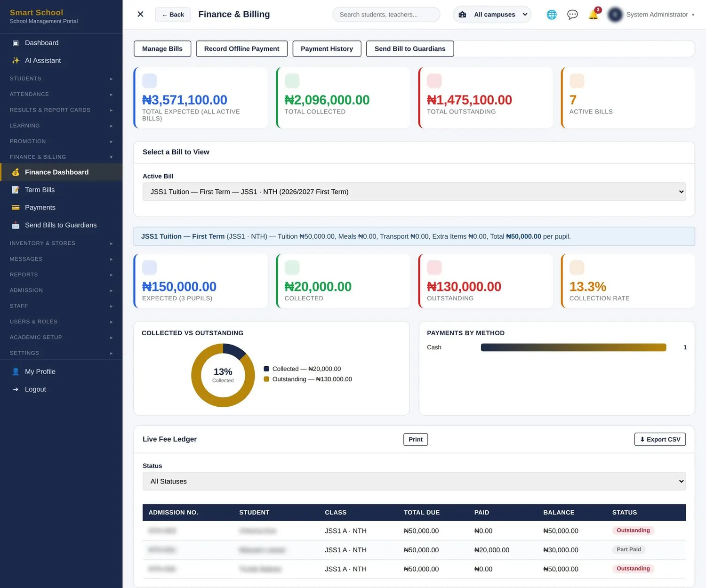This screenshot has height=588, width=706.
Task: Open the language globe icon
Action: click(x=552, y=15)
